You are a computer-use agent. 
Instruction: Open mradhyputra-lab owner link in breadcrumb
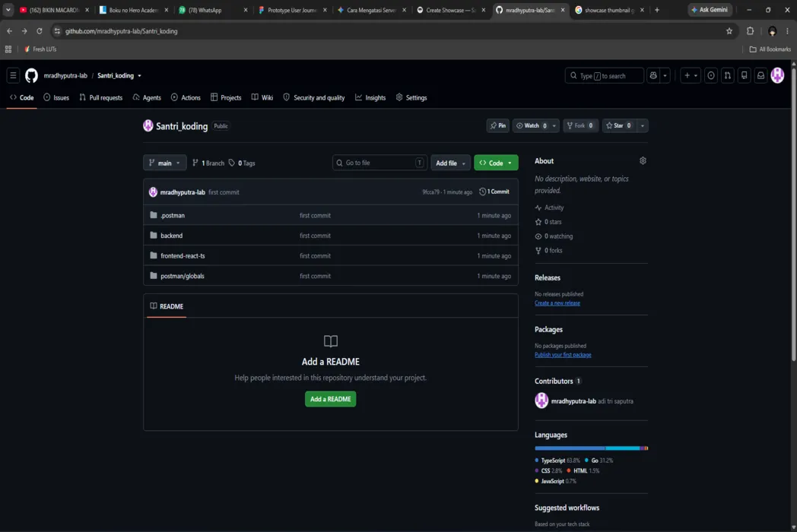(65, 76)
